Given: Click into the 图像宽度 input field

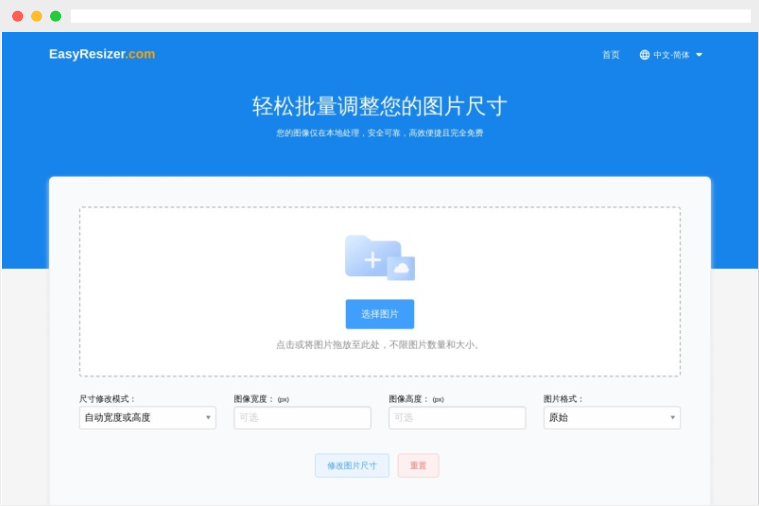Looking at the screenshot, I should tap(303, 417).
